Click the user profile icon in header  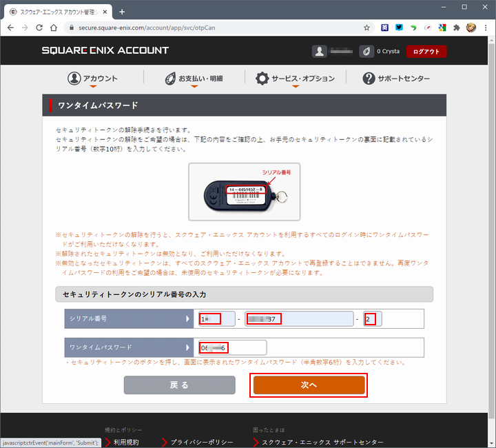coord(320,51)
